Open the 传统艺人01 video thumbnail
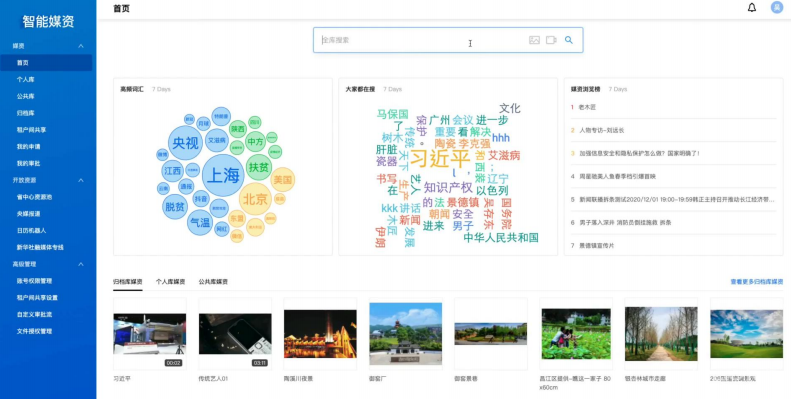The image size is (791, 399). [235, 334]
